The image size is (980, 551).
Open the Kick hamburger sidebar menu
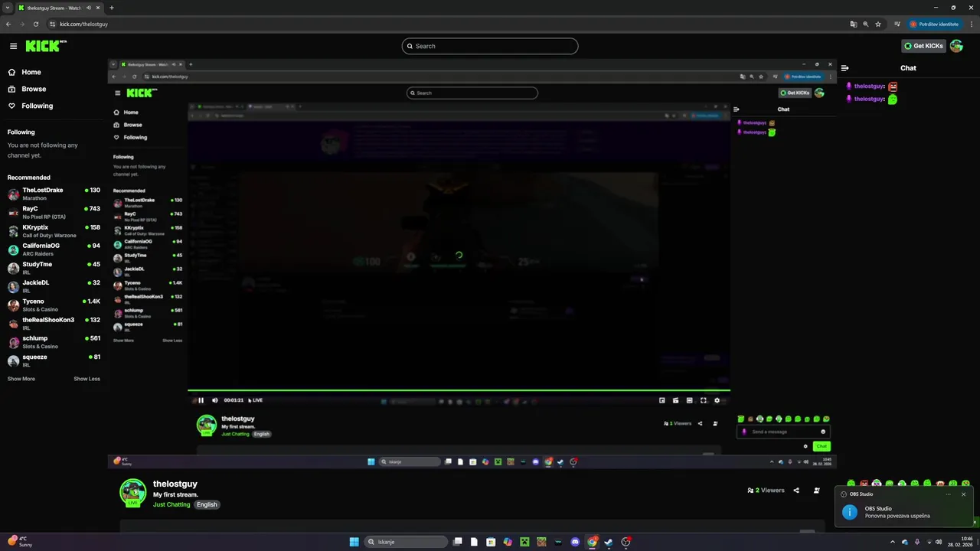(x=13, y=46)
